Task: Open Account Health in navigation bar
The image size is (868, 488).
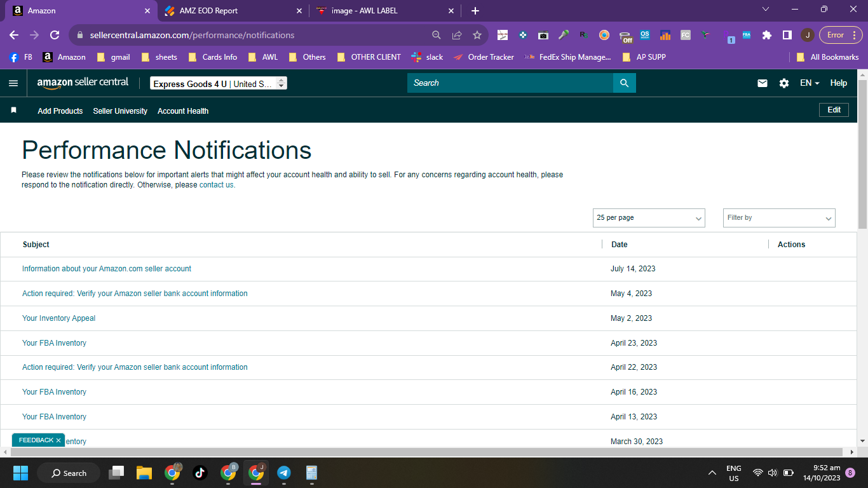Action: pos(183,111)
